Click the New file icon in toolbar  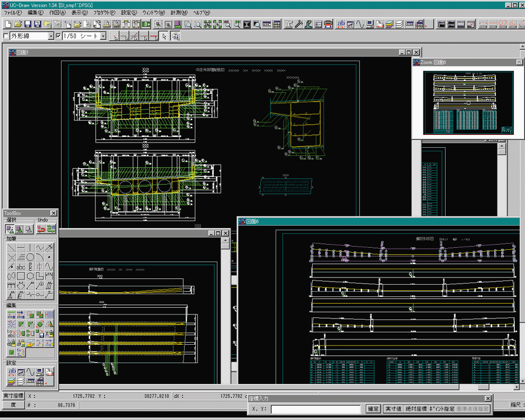click(x=7, y=24)
